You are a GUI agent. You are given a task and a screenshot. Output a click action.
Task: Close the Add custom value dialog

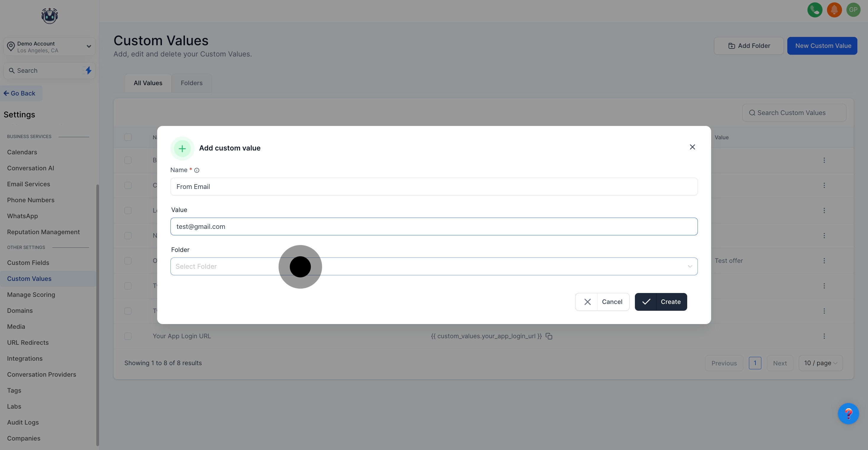tap(692, 147)
